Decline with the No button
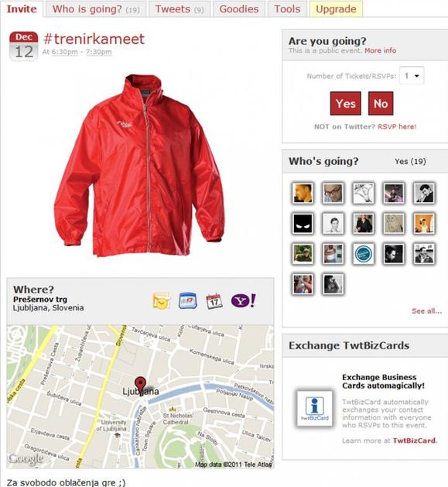The image size is (448, 487). coord(381,104)
